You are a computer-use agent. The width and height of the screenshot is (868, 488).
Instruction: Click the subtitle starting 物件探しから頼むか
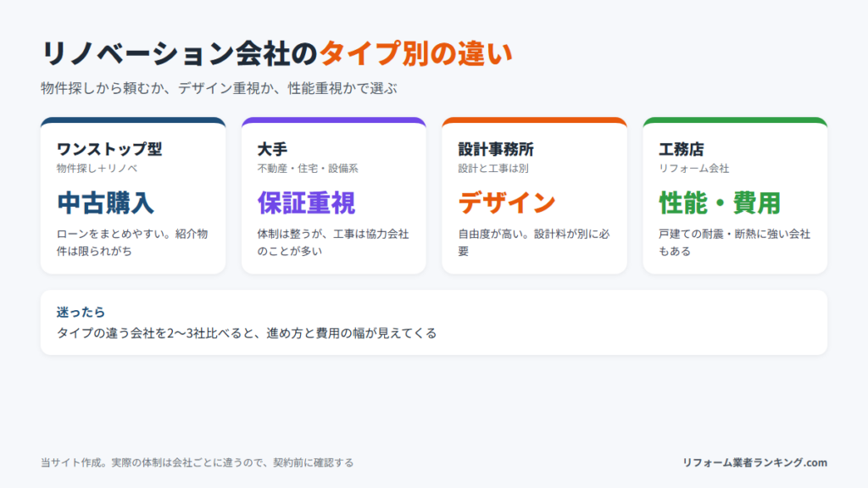point(220,88)
